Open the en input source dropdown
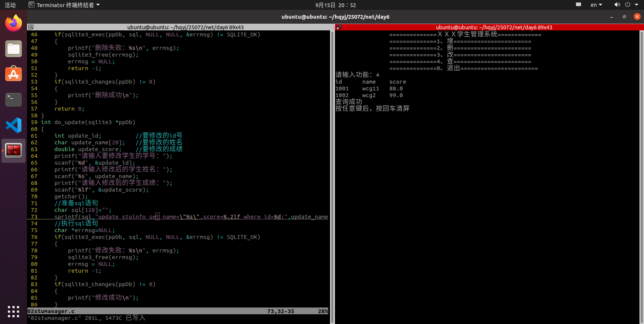Image resolution: width=644 pixels, height=324 pixels. tap(596, 5)
